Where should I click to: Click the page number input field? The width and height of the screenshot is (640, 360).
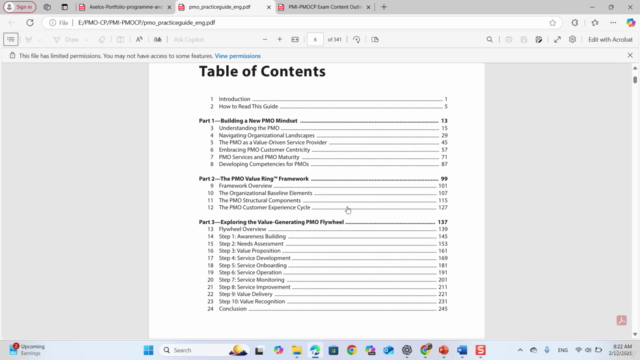[315, 40]
